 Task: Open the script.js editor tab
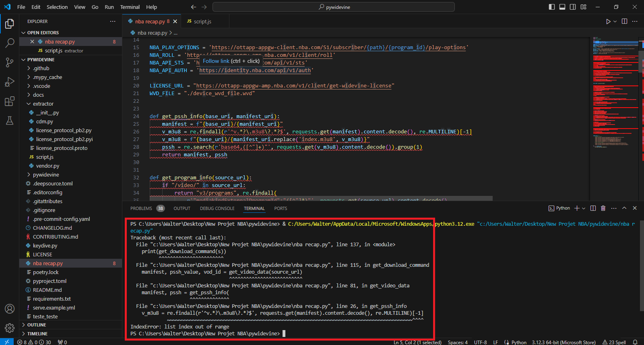(x=202, y=21)
